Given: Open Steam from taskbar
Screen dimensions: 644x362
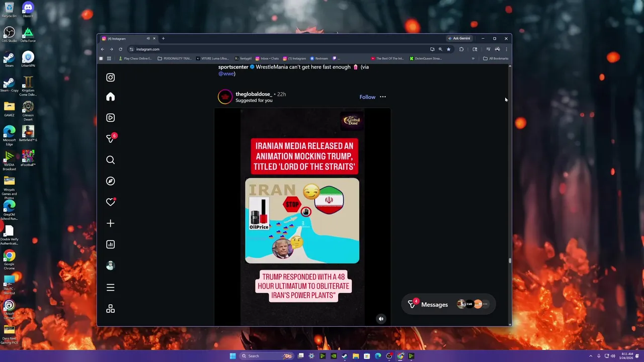Looking at the screenshot, I should 345,356.
